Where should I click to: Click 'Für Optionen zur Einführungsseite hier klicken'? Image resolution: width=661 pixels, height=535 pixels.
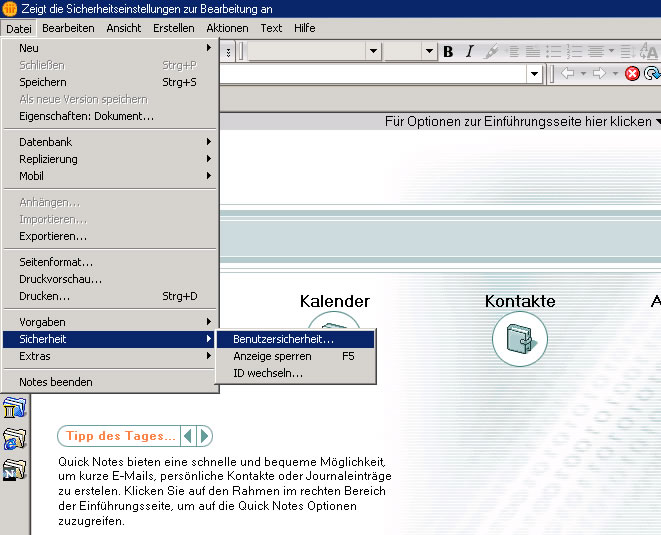click(x=519, y=121)
